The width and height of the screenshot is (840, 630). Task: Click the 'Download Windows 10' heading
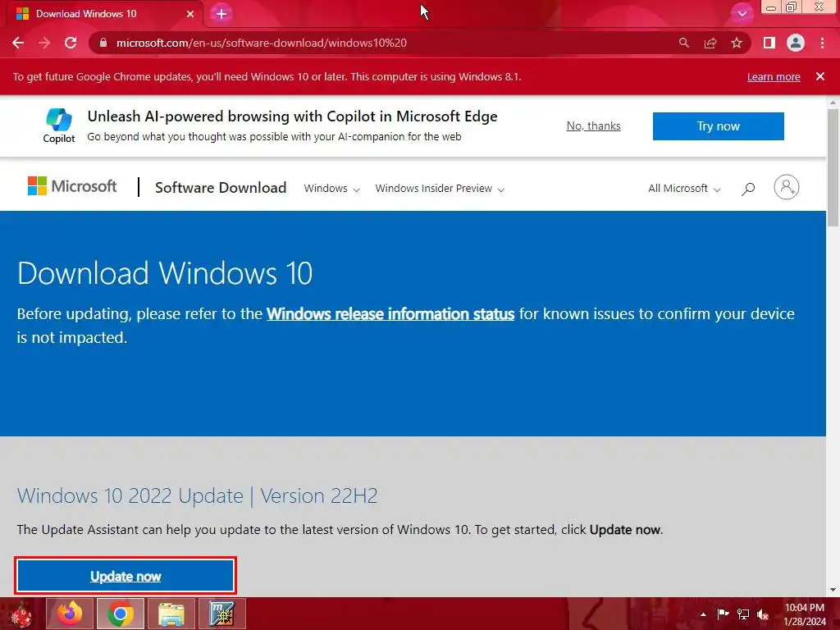pyautogui.click(x=165, y=273)
